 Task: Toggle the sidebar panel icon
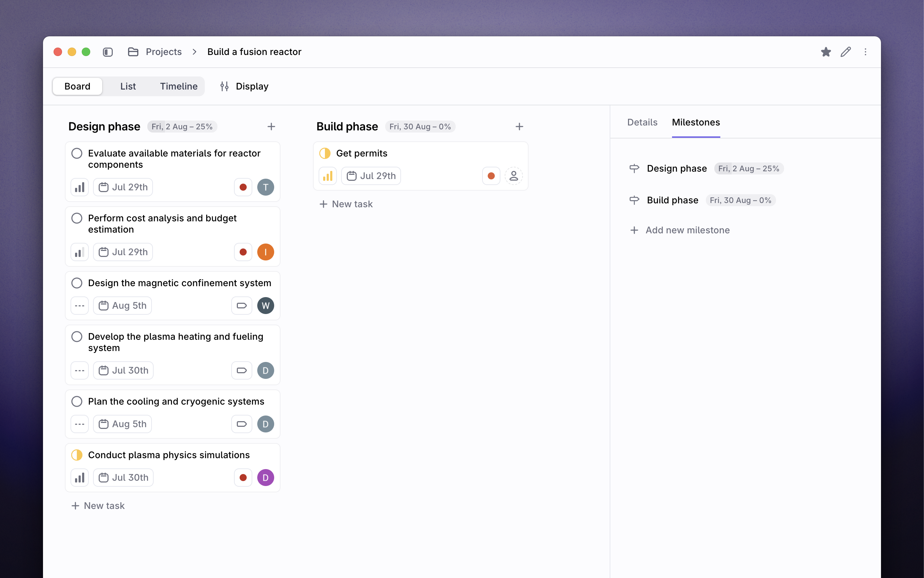pyautogui.click(x=108, y=52)
